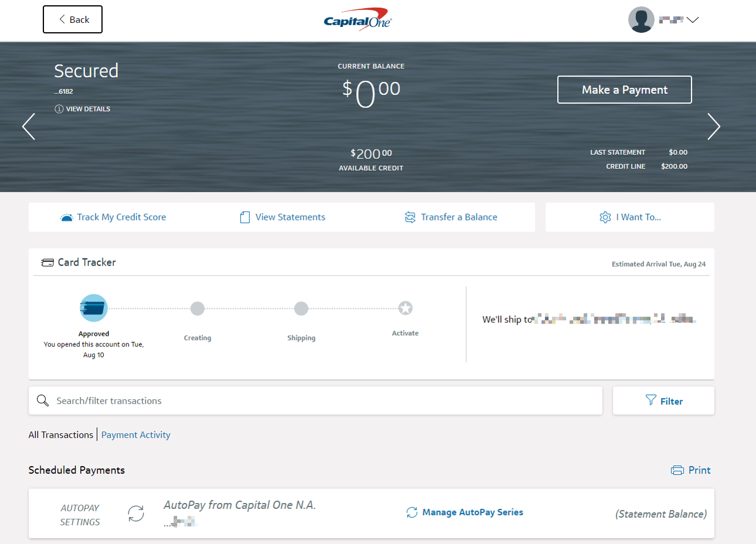Screen dimensions: 756x544
Task: Click the AUTOPAY SETTINGS label
Action: pyautogui.click(x=80, y=515)
